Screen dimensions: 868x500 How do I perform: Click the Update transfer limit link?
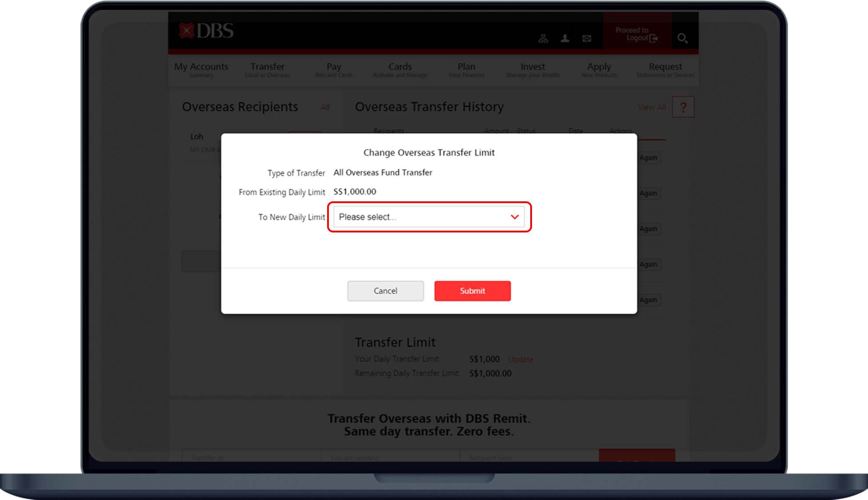coord(520,359)
